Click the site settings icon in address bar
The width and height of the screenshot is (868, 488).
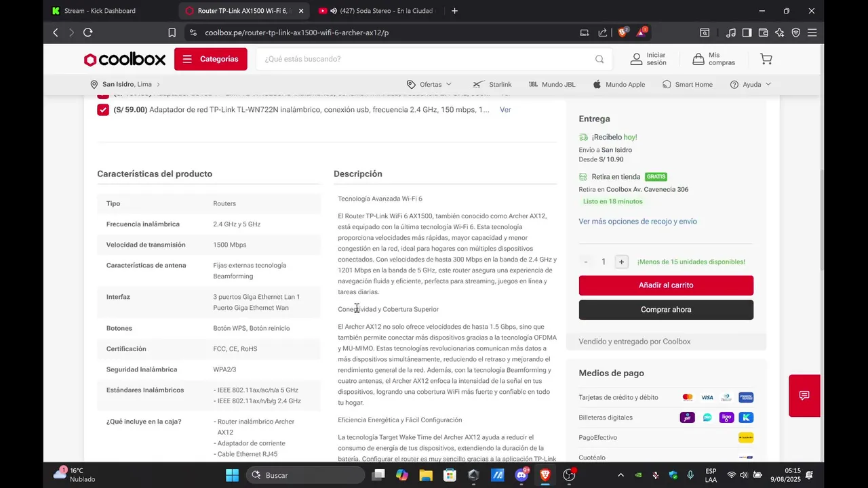pos(193,33)
